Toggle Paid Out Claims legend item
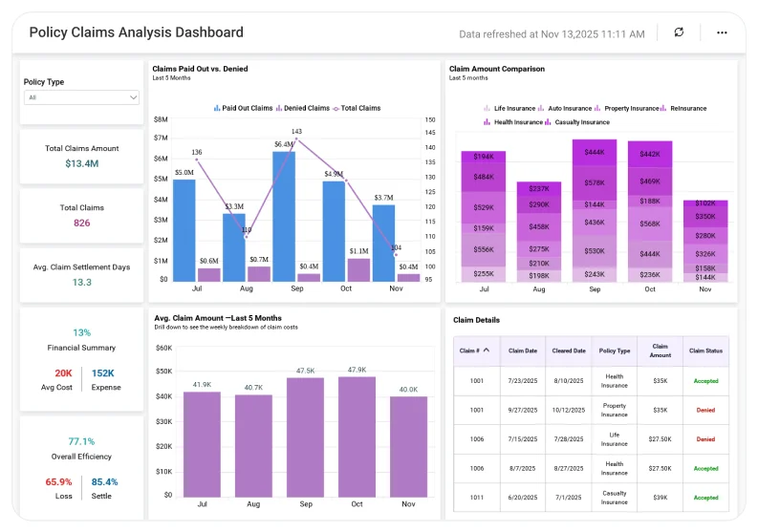The width and height of the screenshot is (758, 532). tap(243, 108)
